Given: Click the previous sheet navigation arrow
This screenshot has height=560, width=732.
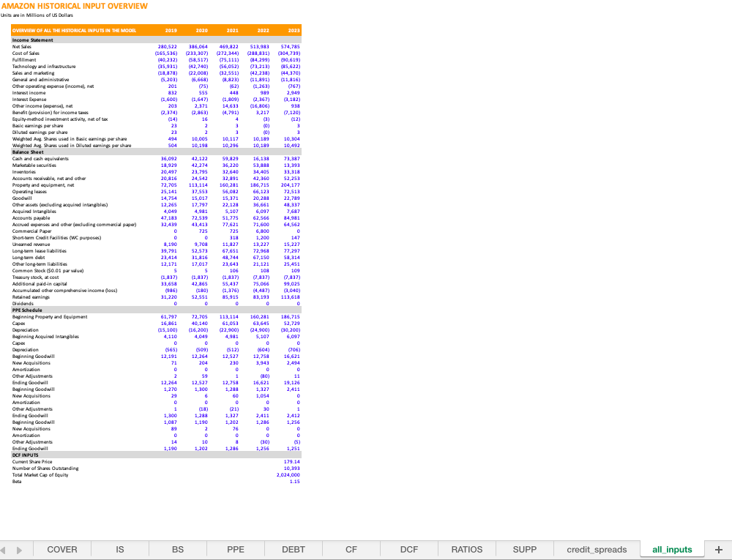Looking at the screenshot, I should (x=4, y=550).
